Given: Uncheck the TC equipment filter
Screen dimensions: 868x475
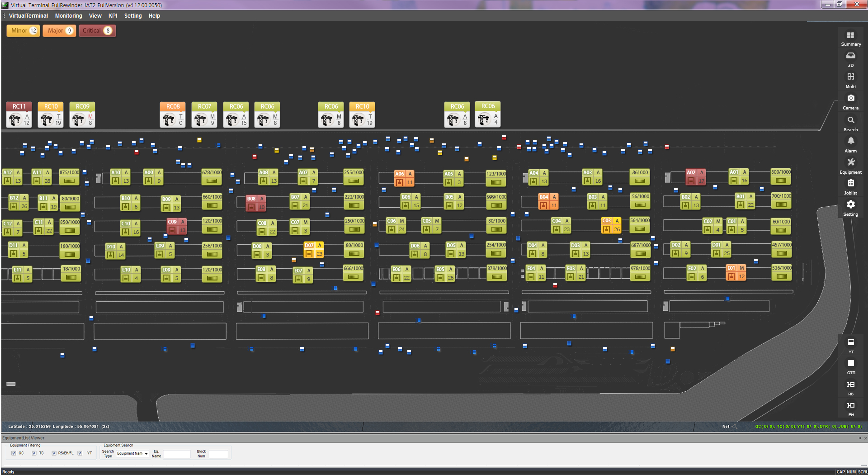Looking at the screenshot, I should pos(34,453).
